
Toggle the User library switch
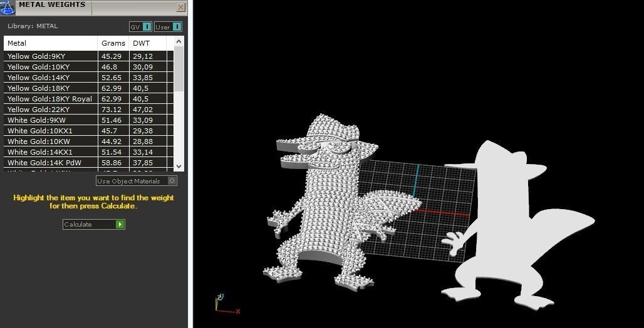click(x=168, y=27)
